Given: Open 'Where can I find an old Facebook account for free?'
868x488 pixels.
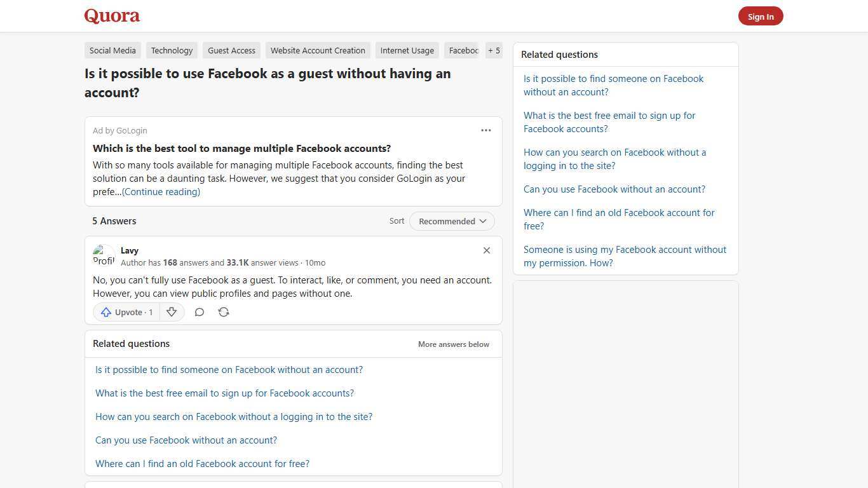Looking at the screenshot, I should 202,463.
